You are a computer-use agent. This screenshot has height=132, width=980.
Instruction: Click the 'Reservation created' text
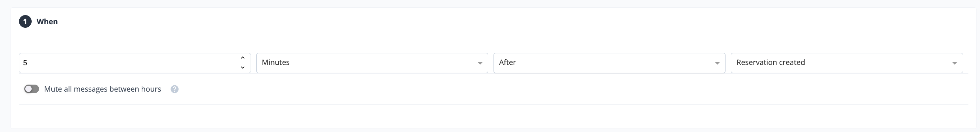point(771,62)
